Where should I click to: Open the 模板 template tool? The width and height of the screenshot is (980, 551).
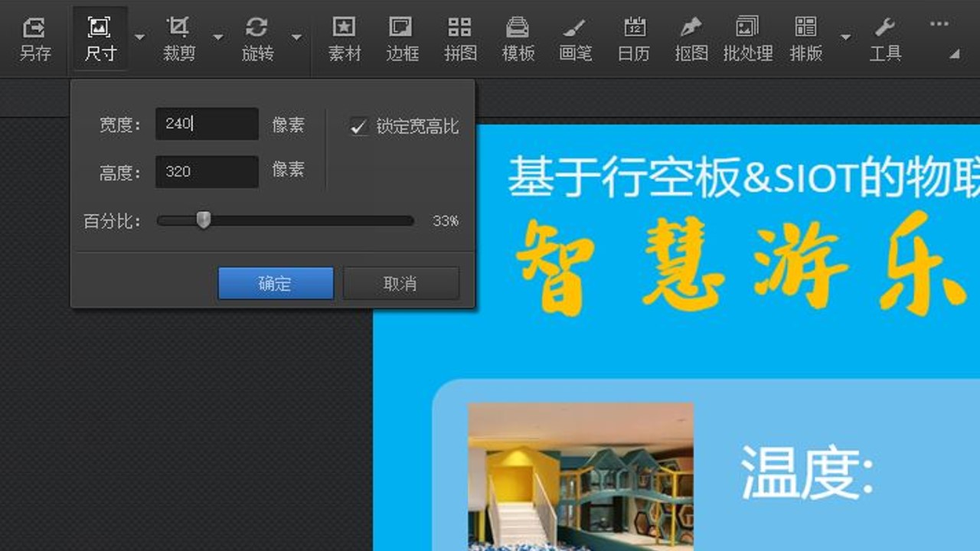(518, 38)
